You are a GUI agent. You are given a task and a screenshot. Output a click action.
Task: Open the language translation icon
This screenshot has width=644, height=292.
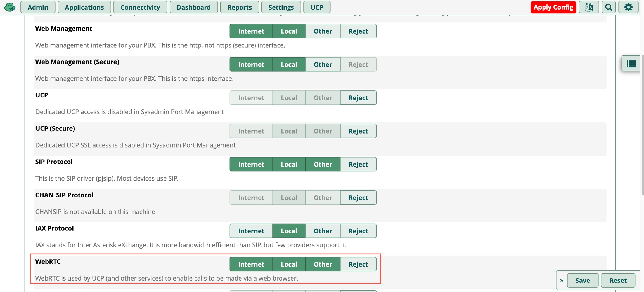click(x=589, y=7)
